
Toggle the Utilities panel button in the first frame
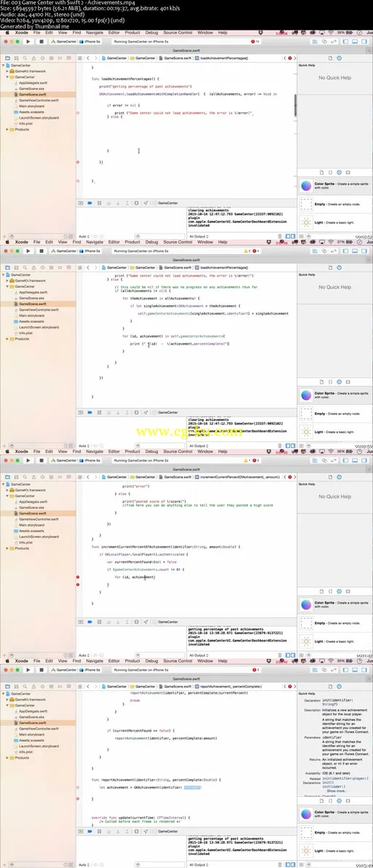coord(363,42)
